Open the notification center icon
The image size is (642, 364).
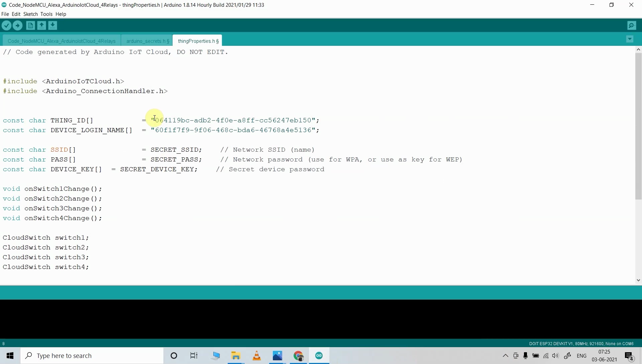point(629,356)
